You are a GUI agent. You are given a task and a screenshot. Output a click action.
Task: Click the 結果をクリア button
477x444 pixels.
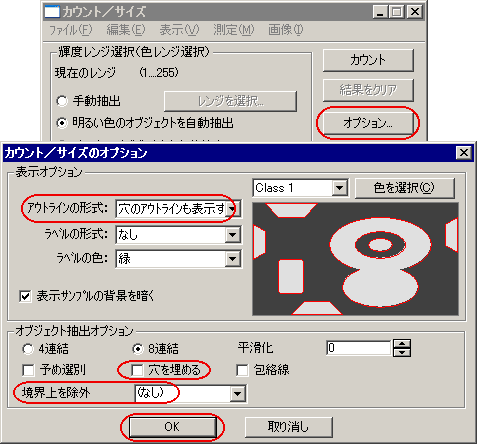tap(368, 90)
